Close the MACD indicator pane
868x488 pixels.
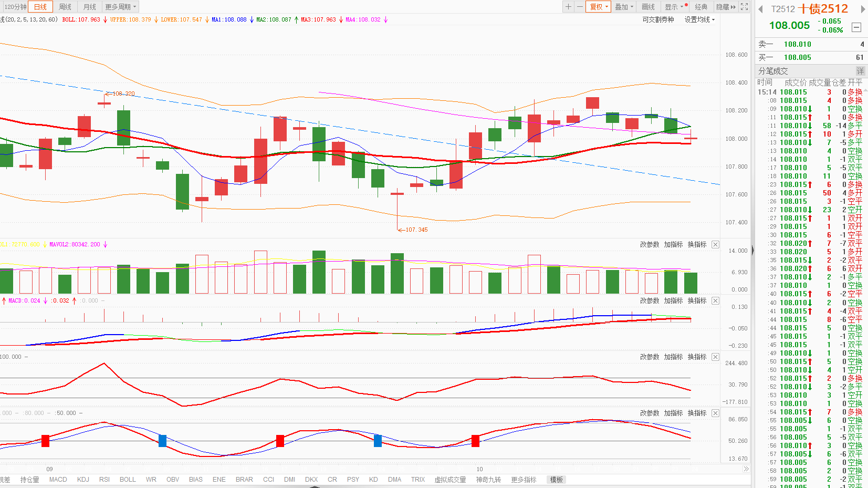[715, 301]
